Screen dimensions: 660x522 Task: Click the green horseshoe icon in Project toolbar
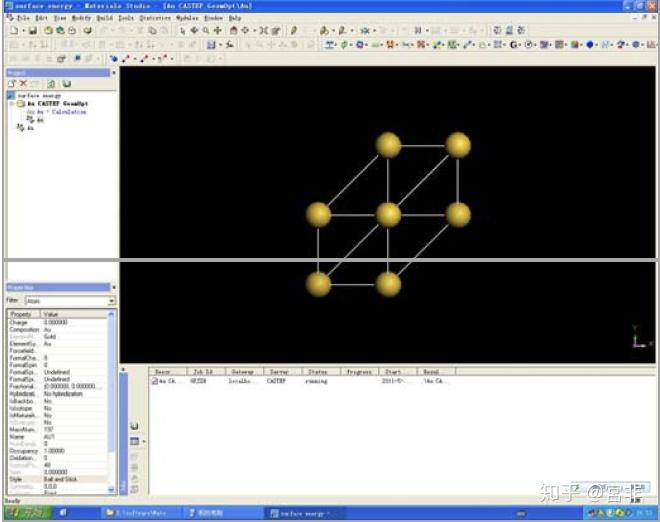(67, 83)
